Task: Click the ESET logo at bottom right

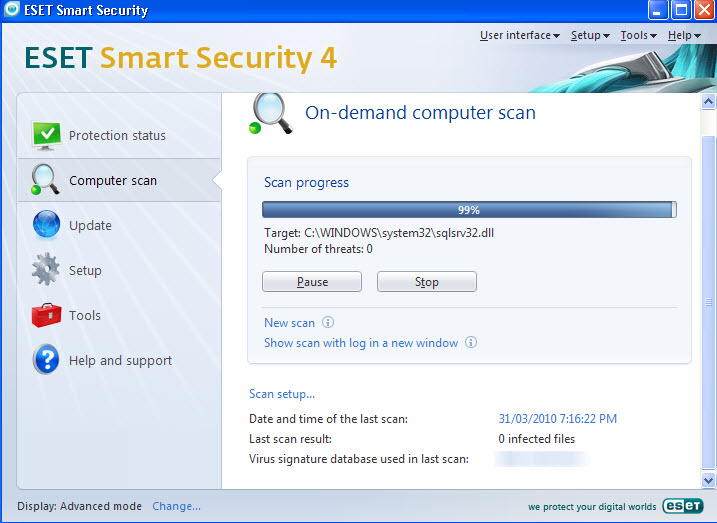Action: tap(683, 506)
